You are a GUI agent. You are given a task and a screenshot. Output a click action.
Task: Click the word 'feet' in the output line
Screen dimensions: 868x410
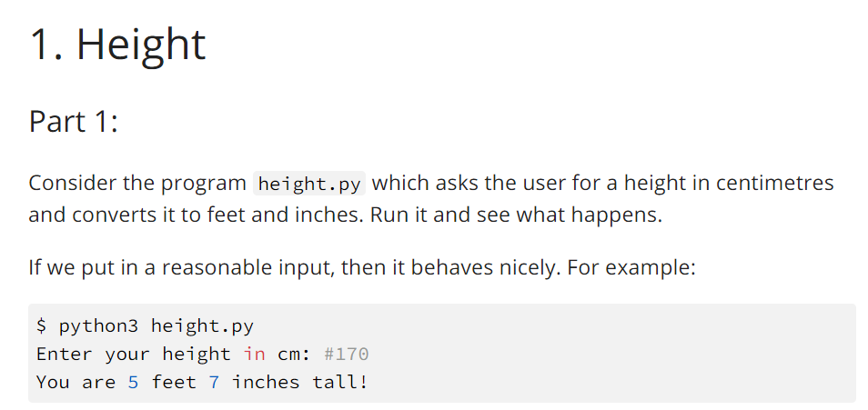[174, 383]
